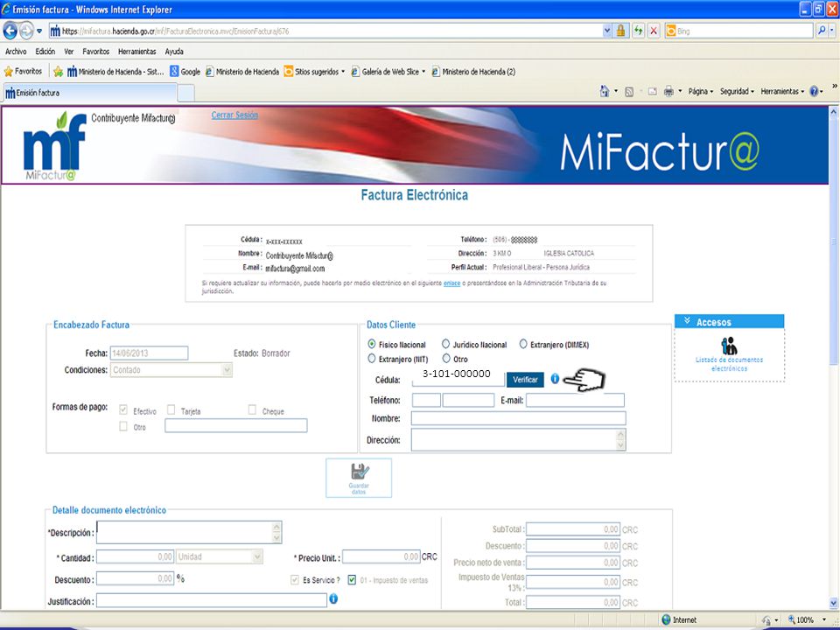Image resolution: width=840 pixels, height=630 pixels.
Task: Open the Archivo menu
Action: point(16,52)
